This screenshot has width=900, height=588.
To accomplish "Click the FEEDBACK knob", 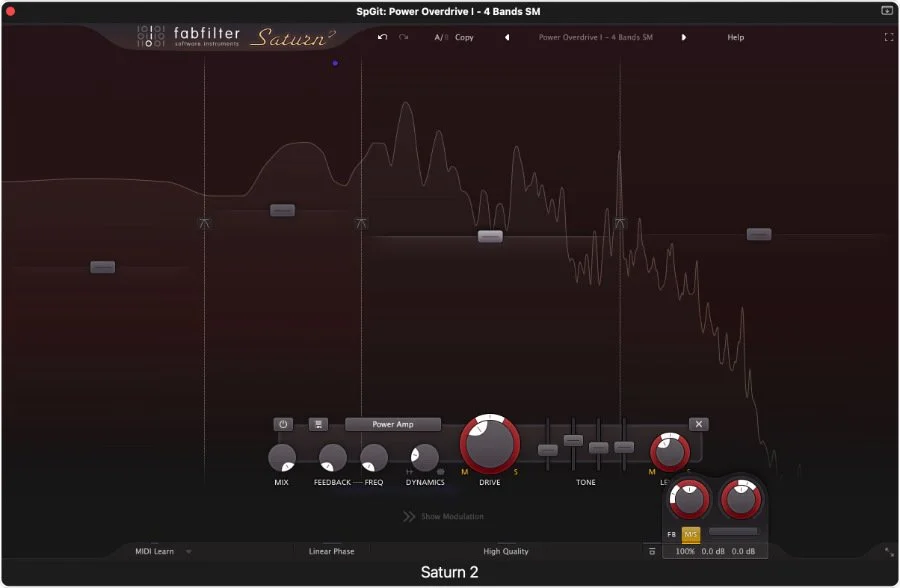I will pos(332,458).
